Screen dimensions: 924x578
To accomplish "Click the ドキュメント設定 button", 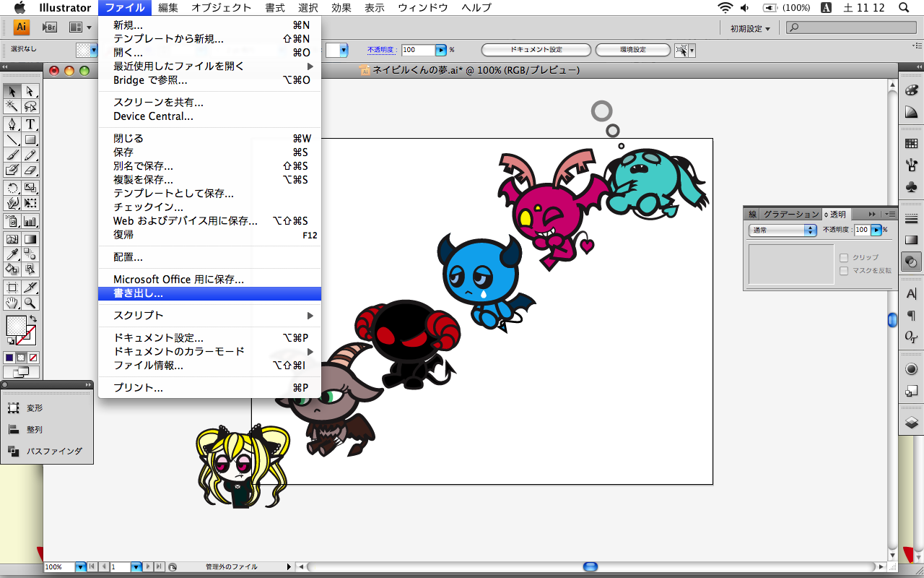I will click(536, 50).
